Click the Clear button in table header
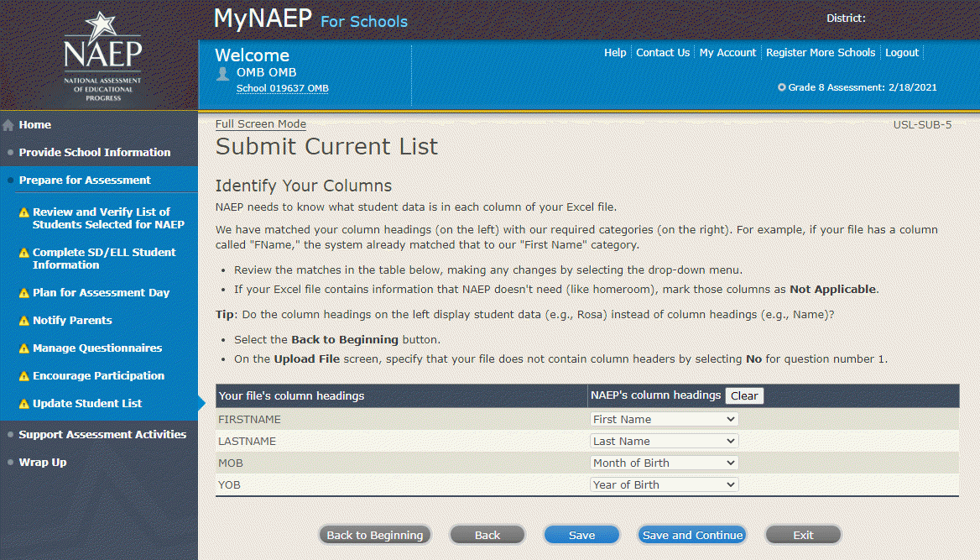Image resolution: width=980 pixels, height=560 pixels. click(x=744, y=396)
